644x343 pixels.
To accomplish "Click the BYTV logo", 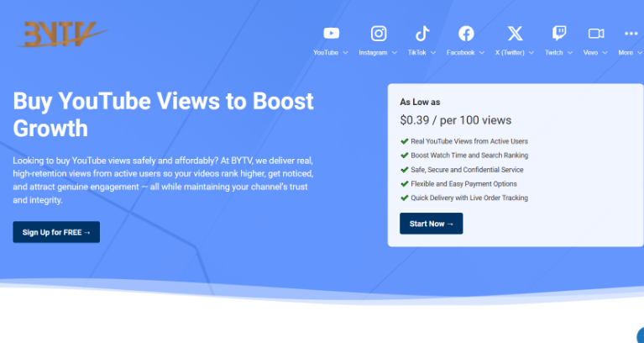I will click(62, 34).
